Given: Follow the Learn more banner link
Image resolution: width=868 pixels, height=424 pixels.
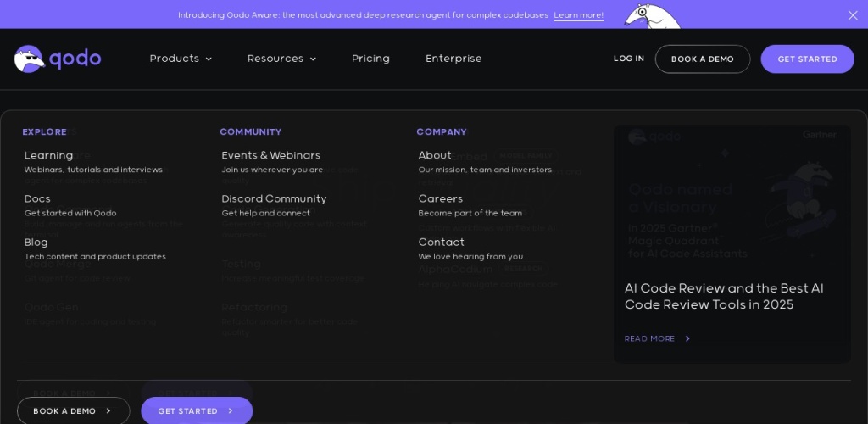Looking at the screenshot, I should (x=578, y=15).
